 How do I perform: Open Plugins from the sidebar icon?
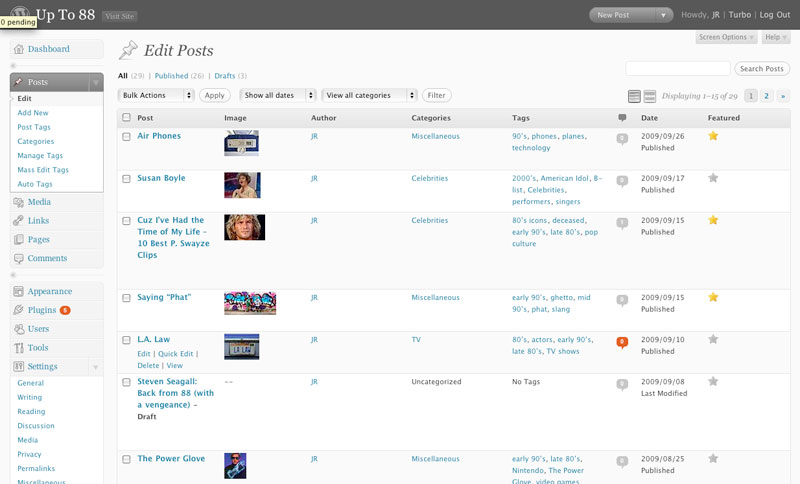click(18, 310)
